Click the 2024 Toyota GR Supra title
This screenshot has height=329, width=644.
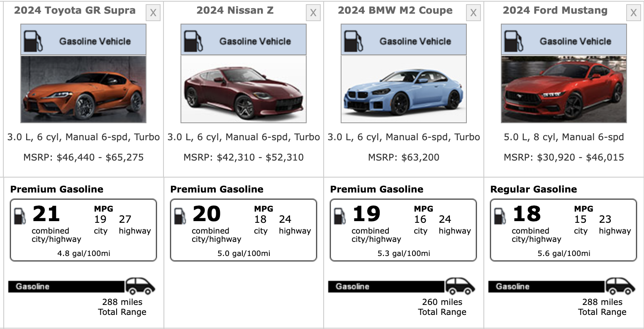tap(75, 11)
